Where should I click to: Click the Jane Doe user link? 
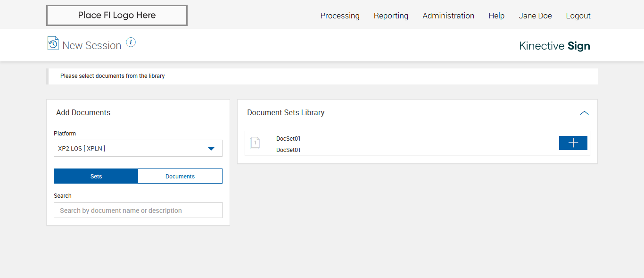point(535,16)
